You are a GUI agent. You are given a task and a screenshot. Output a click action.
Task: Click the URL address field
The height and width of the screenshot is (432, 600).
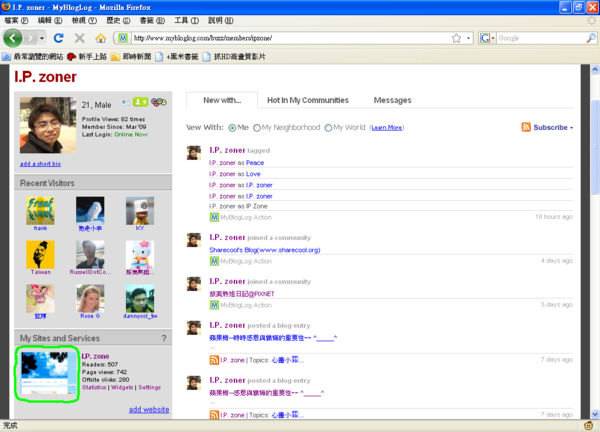[x=291, y=38]
